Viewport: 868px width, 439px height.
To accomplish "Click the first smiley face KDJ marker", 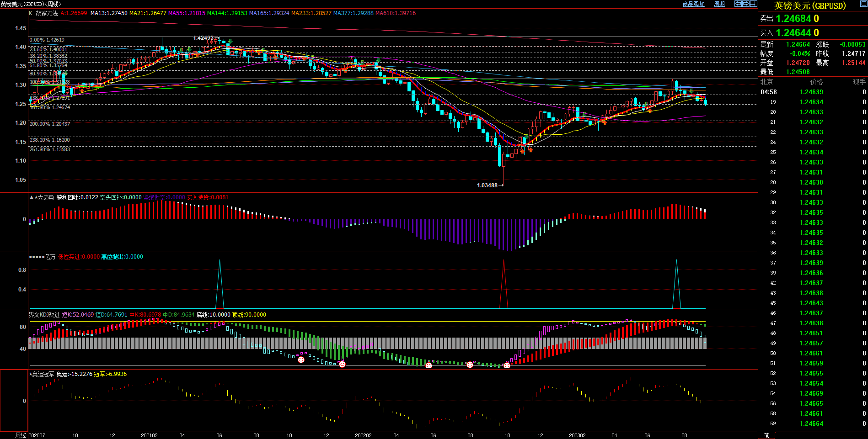I will [301, 360].
